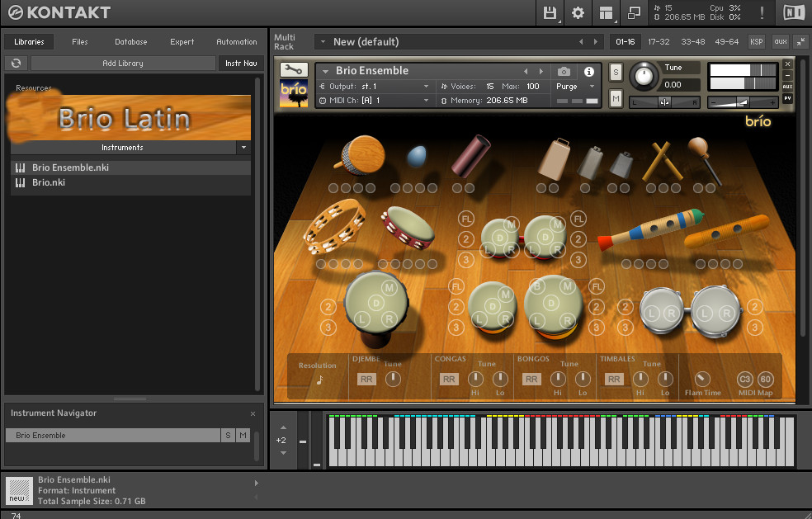Toggle the KSP button

[x=756, y=42]
